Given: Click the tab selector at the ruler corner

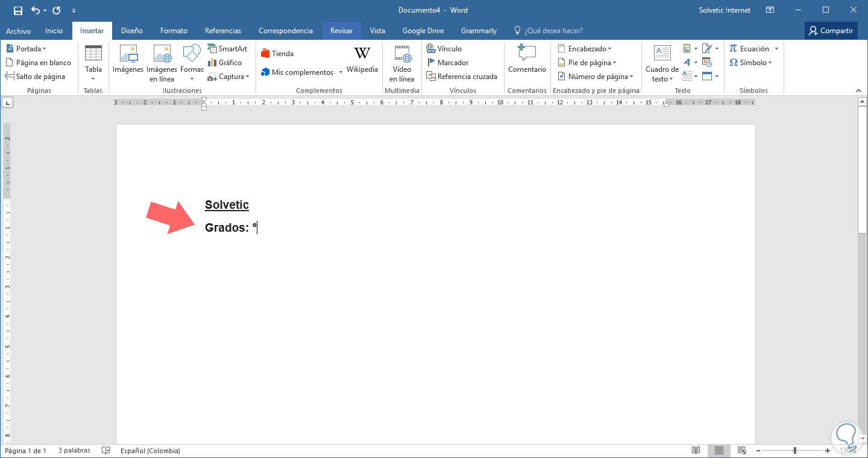Looking at the screenshot, I should (7, 103).
